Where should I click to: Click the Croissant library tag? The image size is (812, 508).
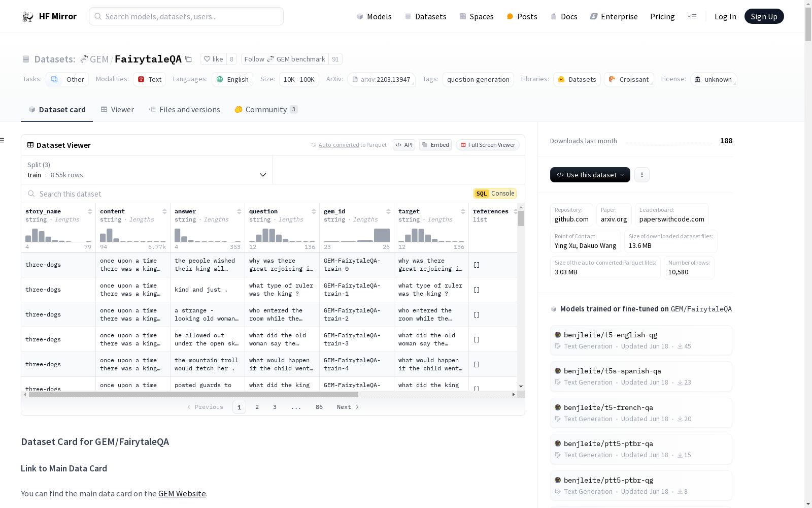tap(629, 79)
